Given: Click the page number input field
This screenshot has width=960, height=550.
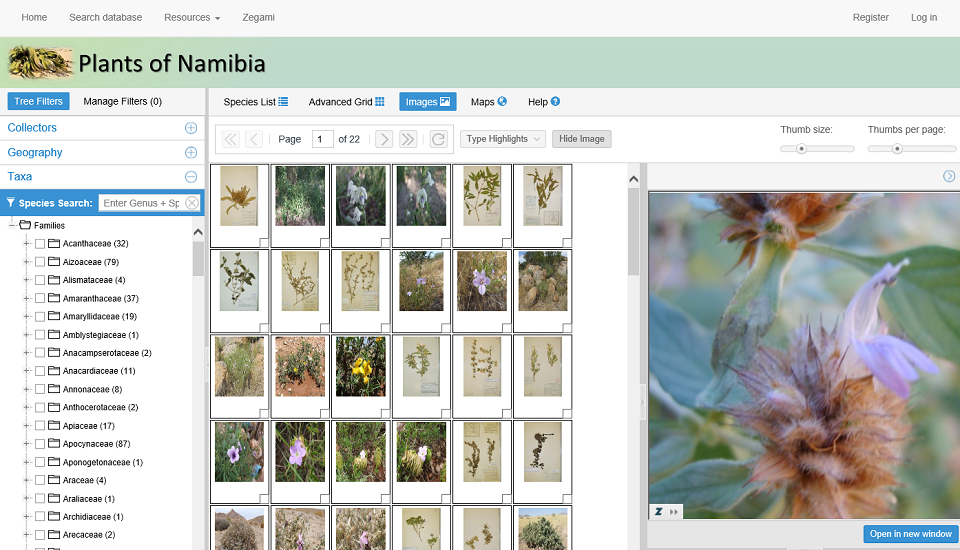Looking at the screenshot, I should (x=323, y=139).
